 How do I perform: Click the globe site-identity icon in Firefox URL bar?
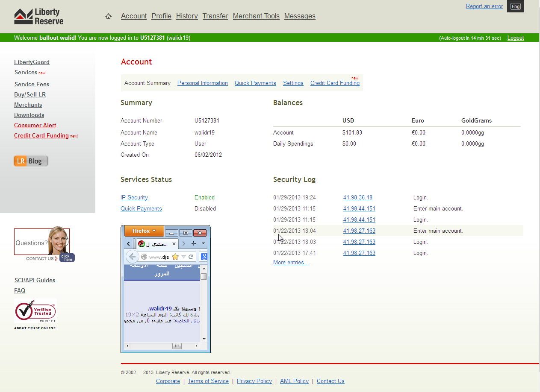[x=144, y=257]
